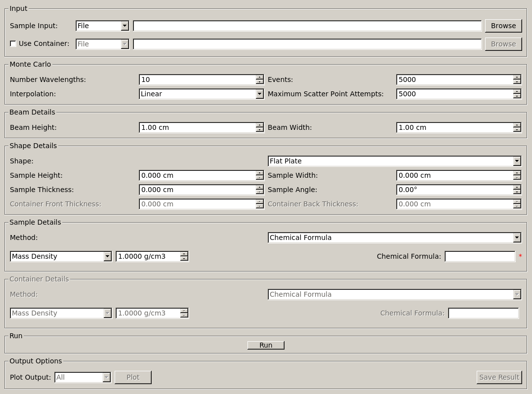Decrease the Sample Angle spinner value
The width and height of the screenshot is (532, 394).
(517, 192)
